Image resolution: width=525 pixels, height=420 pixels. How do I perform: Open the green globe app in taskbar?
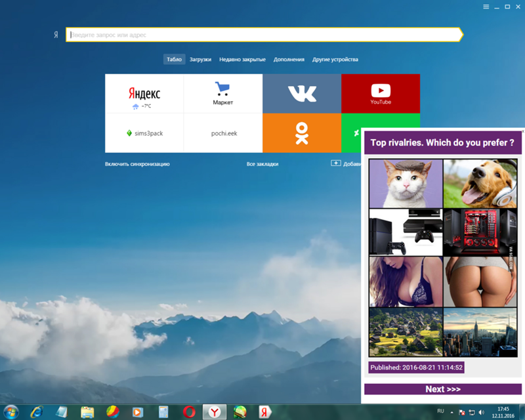point(240,412)
